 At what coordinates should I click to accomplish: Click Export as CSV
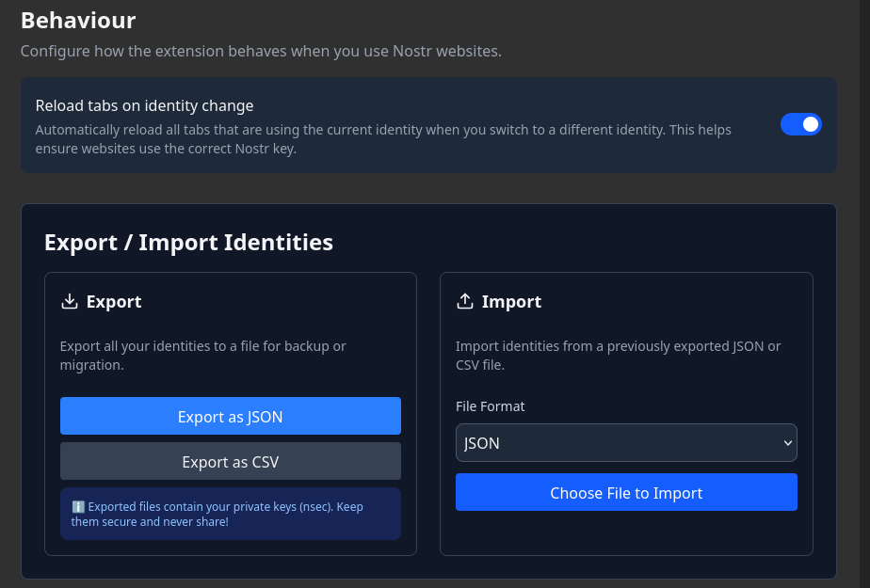tap(230, 461)
